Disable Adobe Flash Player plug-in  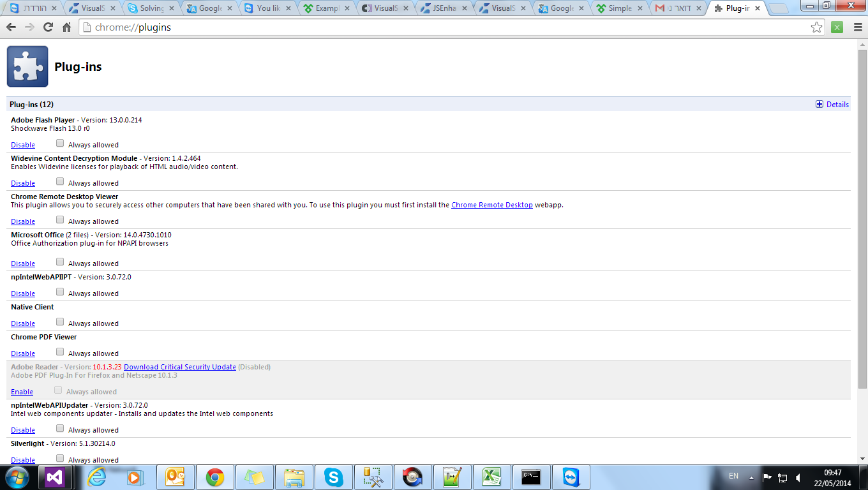[23, 145]
